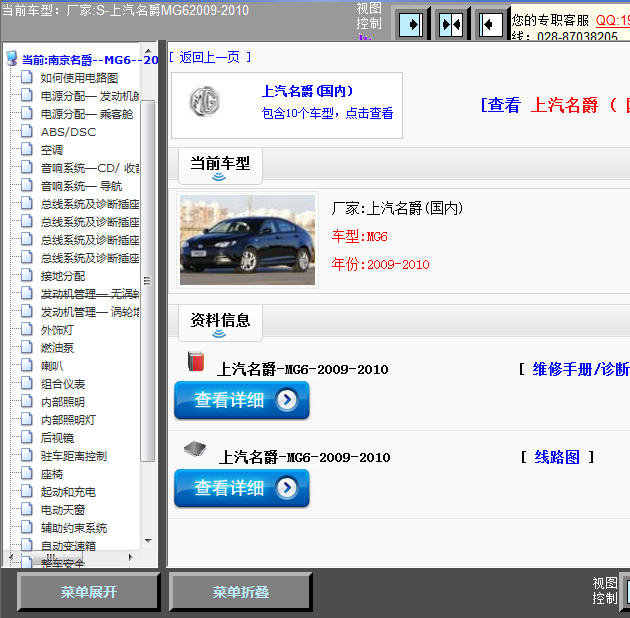
Task: Open the 资料信息 tab
Action: (x=220, y=323)
